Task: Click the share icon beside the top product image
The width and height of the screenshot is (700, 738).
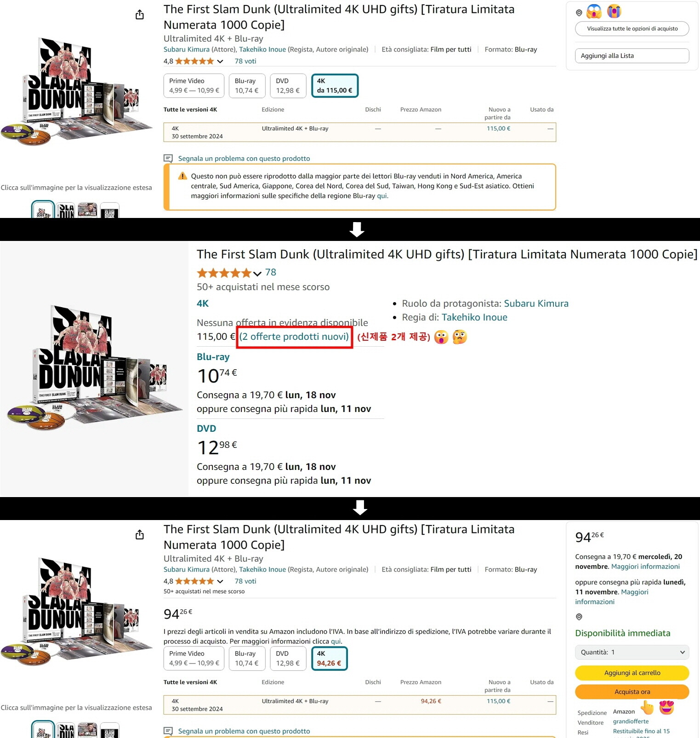Action: coord(140,15)
